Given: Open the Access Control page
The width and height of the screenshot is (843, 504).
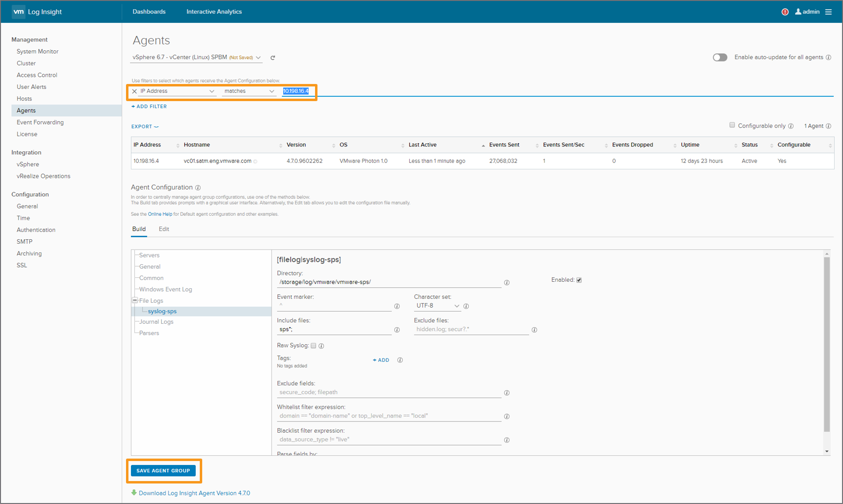Looking at the screenshot, I should (37, 75).
